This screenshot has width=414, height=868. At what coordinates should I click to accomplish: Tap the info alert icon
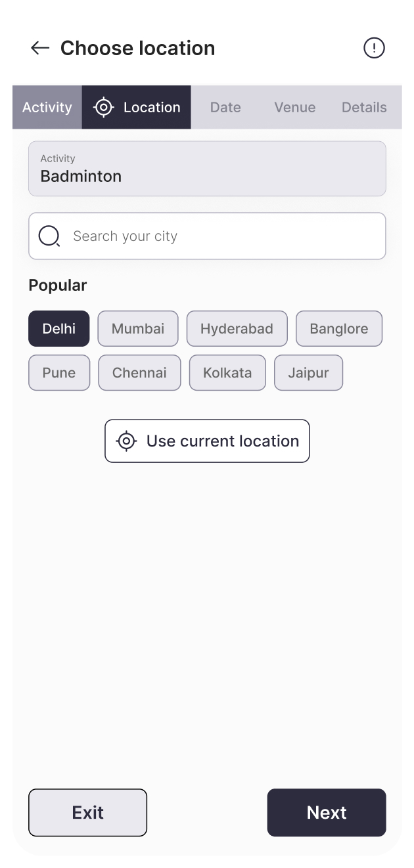[x=374, y=48]
